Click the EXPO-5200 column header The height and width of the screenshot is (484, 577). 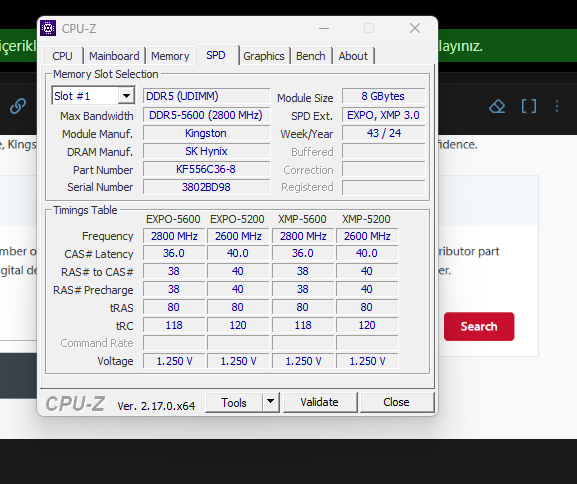pyautogui.click(x=237, y=219)
